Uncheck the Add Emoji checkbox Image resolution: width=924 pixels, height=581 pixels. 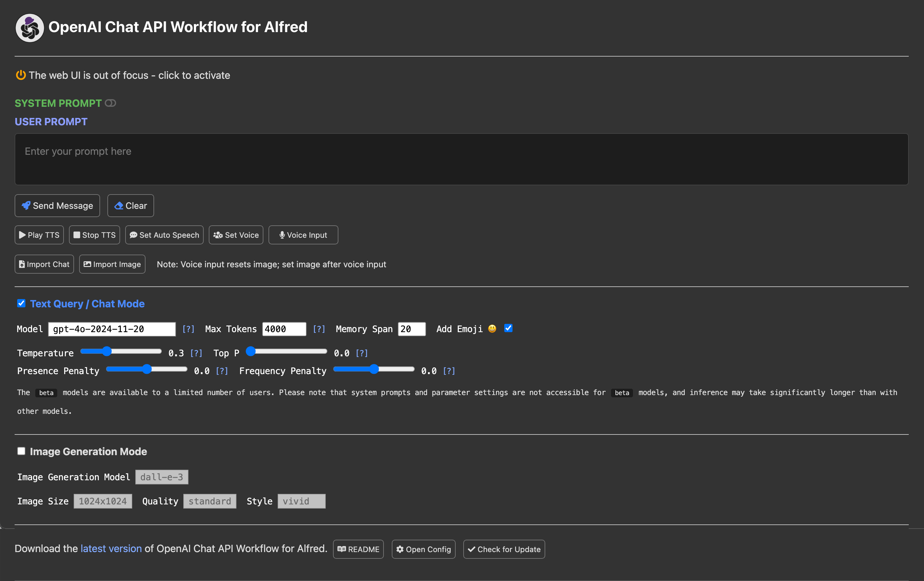(x=508, y=329)
